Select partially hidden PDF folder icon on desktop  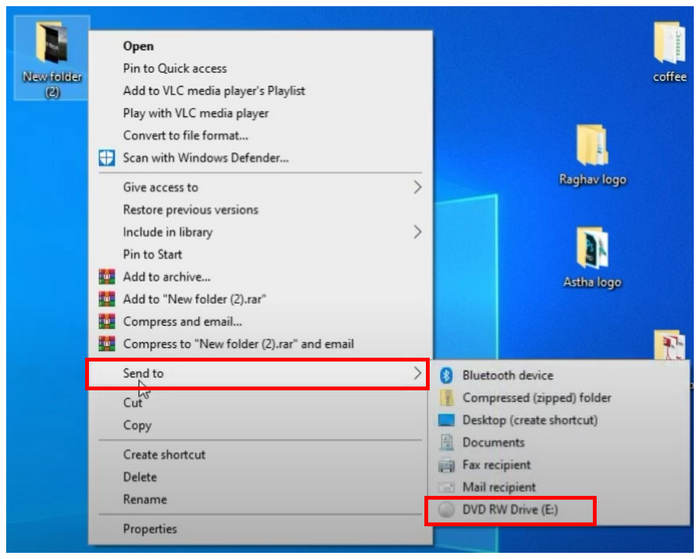[669, 344]
